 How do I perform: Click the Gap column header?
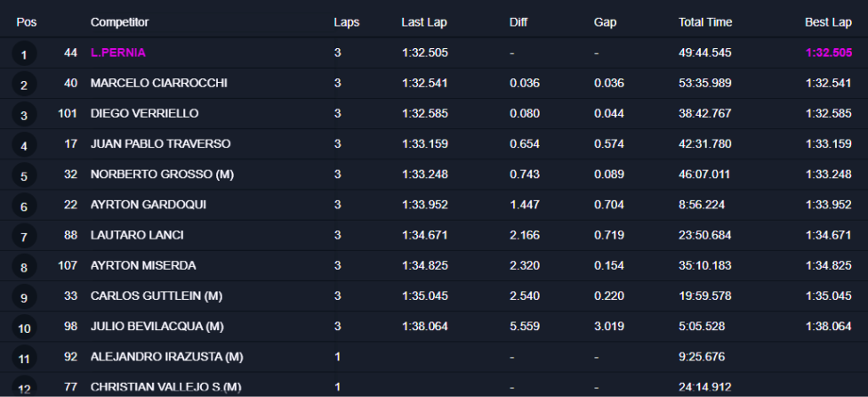pos(605,22)
